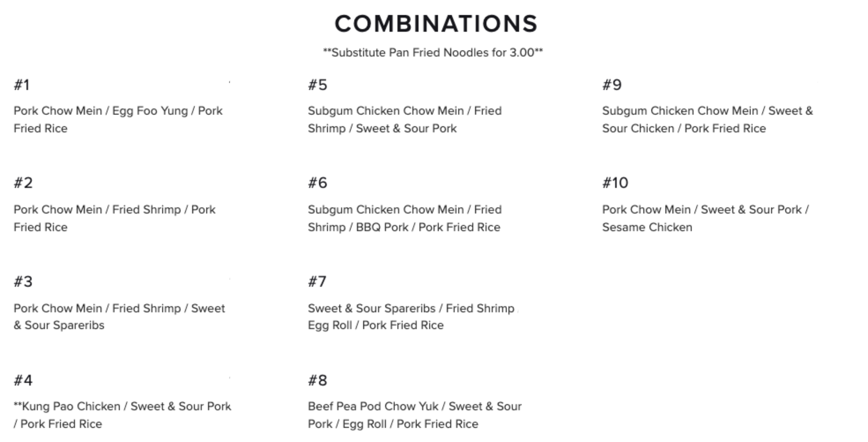Click Pork Chow Mein, Fried Shrimp, Spareribs description
868x442 pixels.
pos(119,317)
